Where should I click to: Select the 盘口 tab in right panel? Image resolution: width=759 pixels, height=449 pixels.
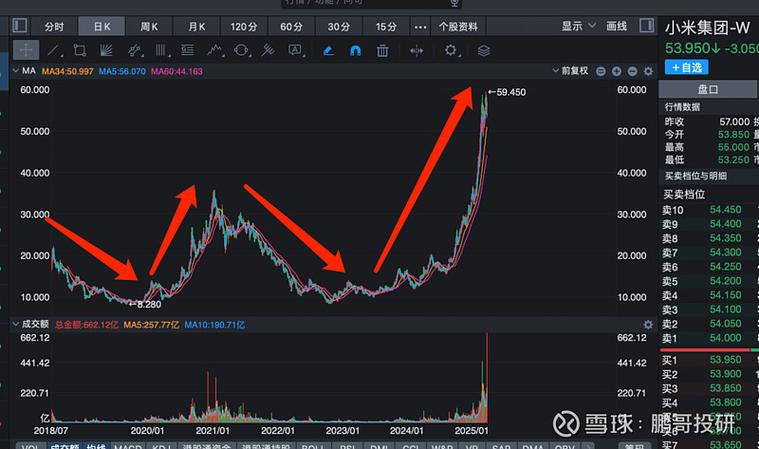pos(707,90)
